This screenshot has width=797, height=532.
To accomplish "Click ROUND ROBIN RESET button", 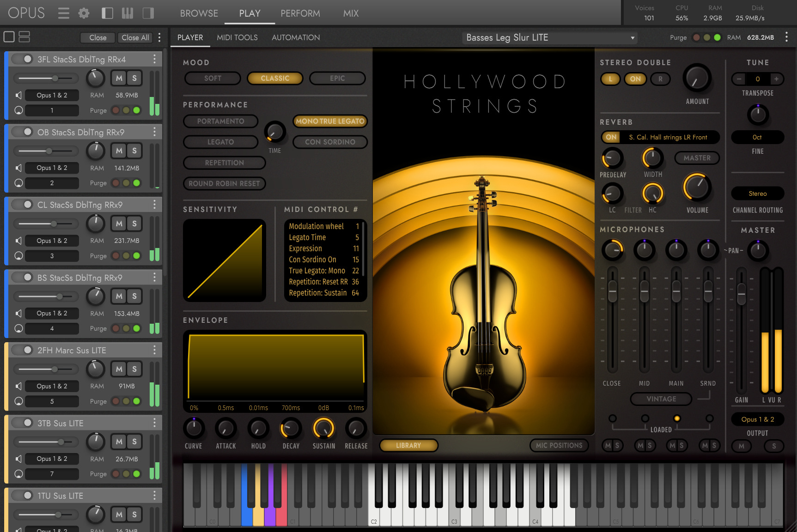I will [224, 183].
